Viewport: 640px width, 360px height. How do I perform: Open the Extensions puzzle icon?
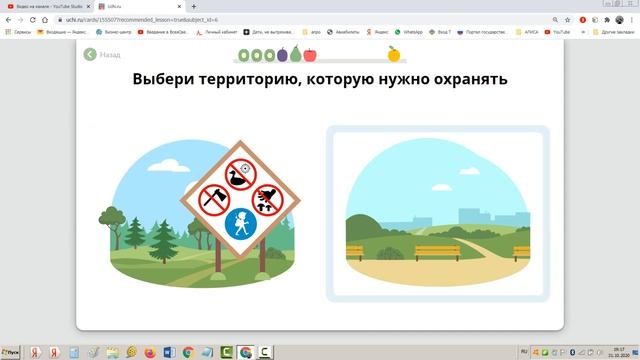click(x=607, y=20)
